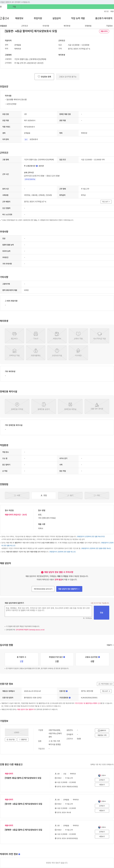Click the 통근버스 benefit icon
114x868 pixels.
(14, 336)
